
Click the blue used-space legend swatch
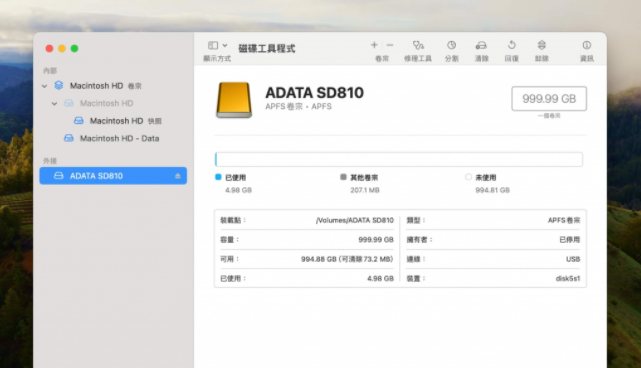point(218,177)
